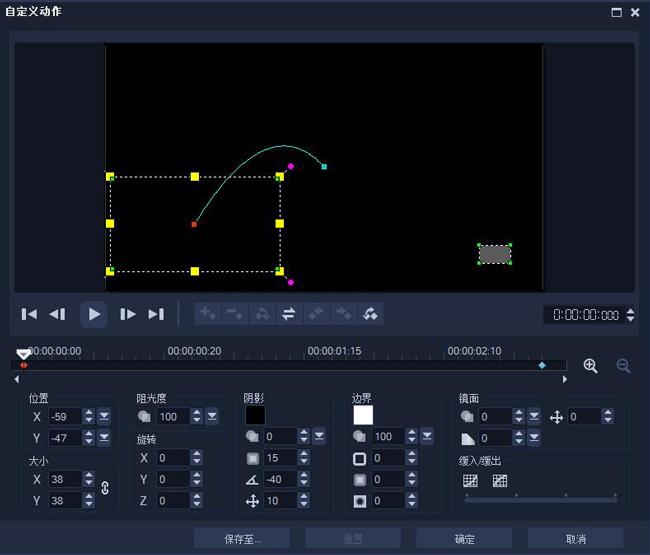Click the border blur icon
650x555 pixels.
pyautogui.click(x=359, y=480)
